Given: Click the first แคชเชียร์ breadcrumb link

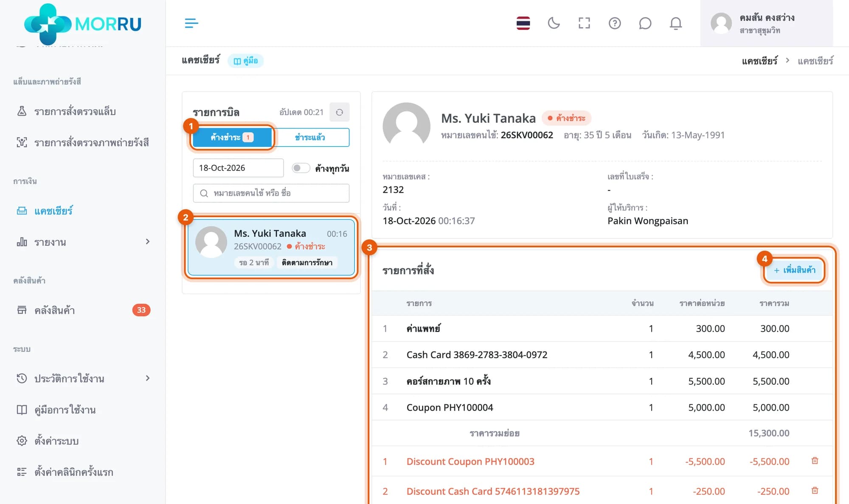Looking at the screenshot, I should click(x=759, y=61).
